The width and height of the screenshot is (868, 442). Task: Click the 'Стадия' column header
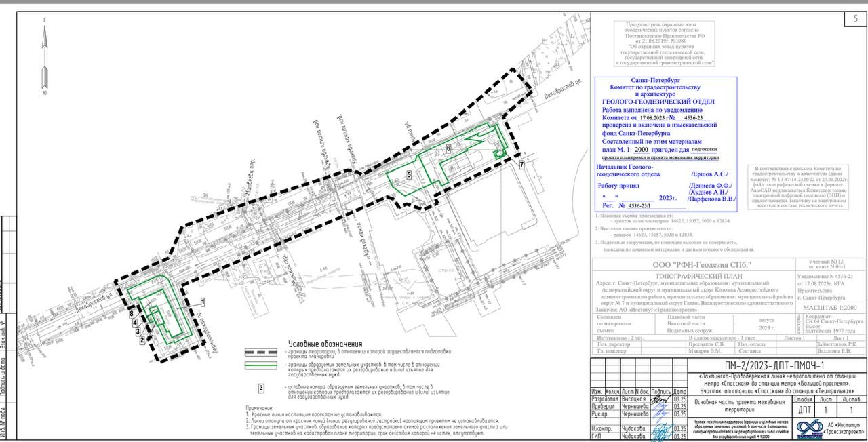coord(804,399)
